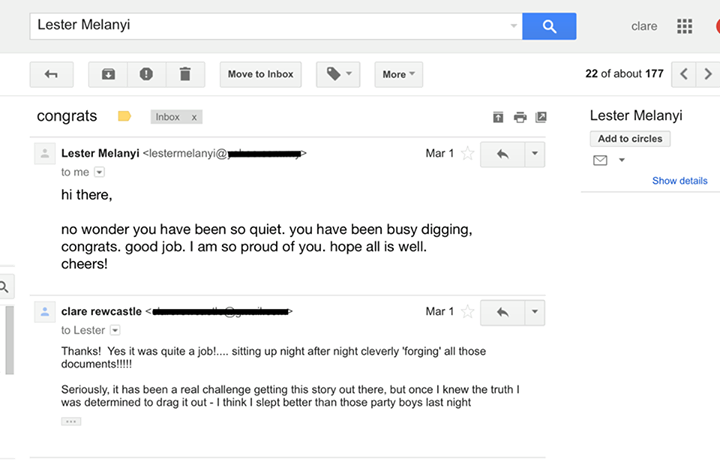720x462 pixels.
Task: Go back to the message list
Action: pyautogui.click(x=51, y=74)
